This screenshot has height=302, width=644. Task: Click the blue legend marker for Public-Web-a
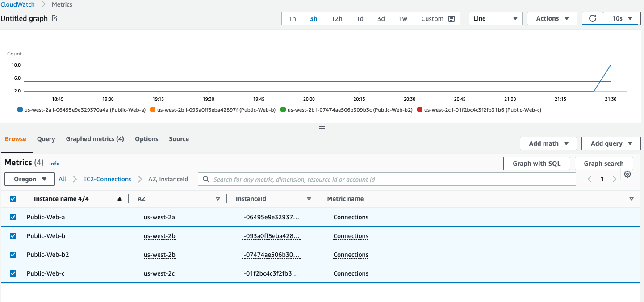coord(19,109)
